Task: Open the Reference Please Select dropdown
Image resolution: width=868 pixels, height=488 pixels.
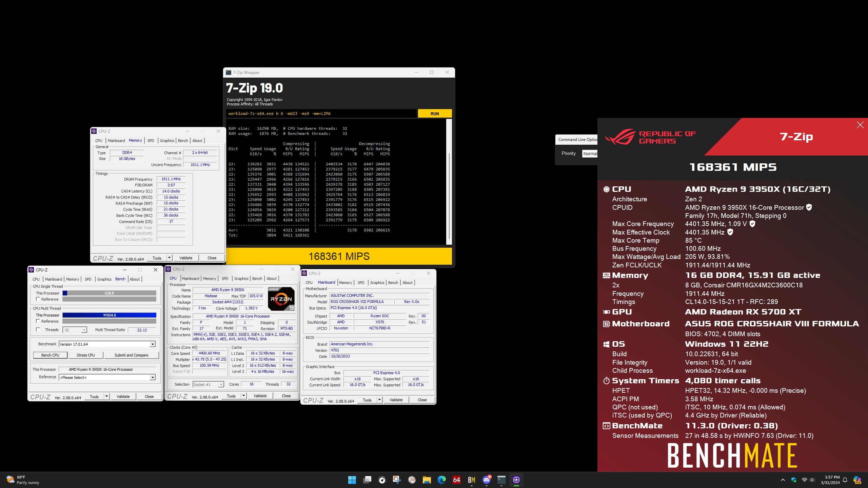Action: click(107, 378)
